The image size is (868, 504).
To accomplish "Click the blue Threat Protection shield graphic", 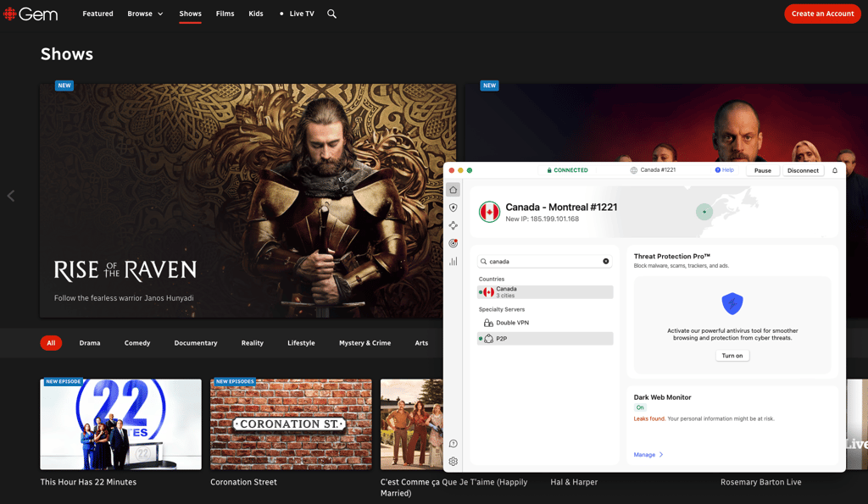I will pos(732,303).
